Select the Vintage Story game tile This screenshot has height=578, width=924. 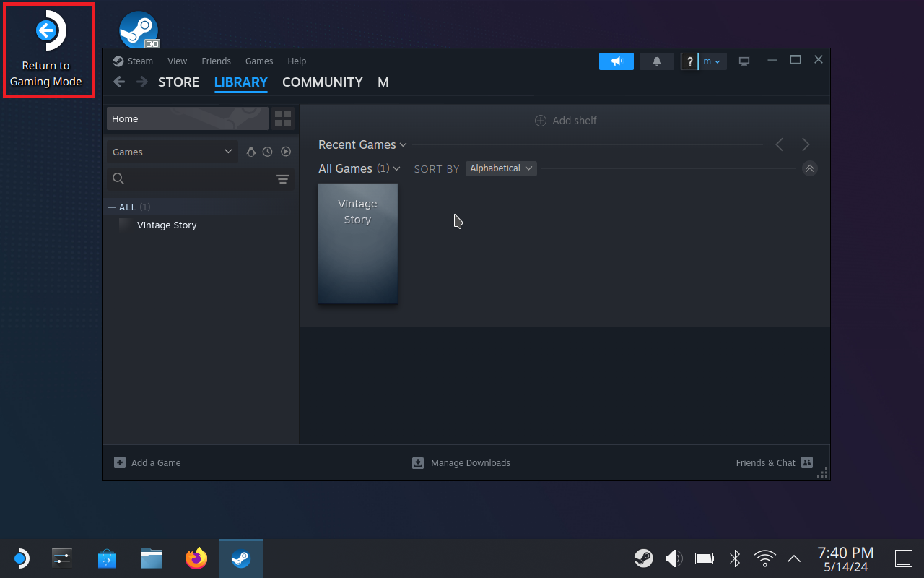[x=357, y=243]
